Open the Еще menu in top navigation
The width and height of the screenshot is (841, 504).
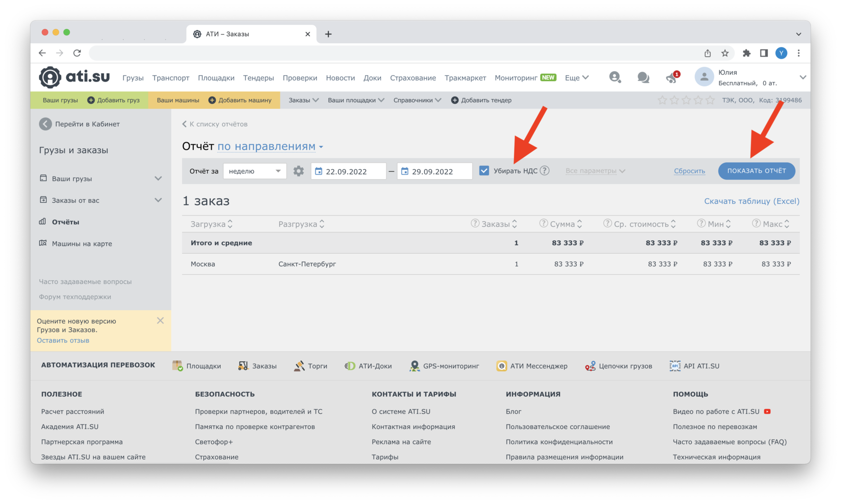point(577,78)
